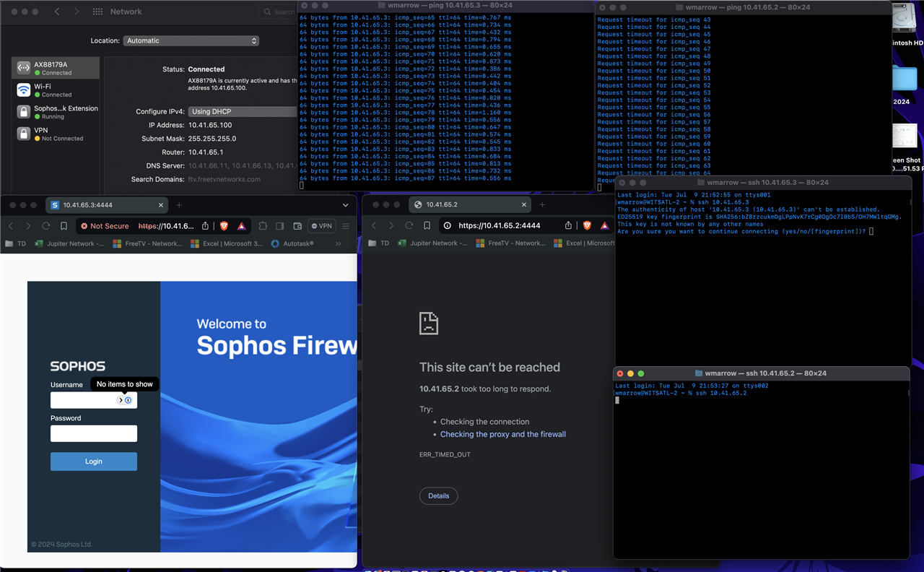Click forward arrow in Sophos browser window
The height and width of the screenshot is (572, 924).
coord(28,226)
